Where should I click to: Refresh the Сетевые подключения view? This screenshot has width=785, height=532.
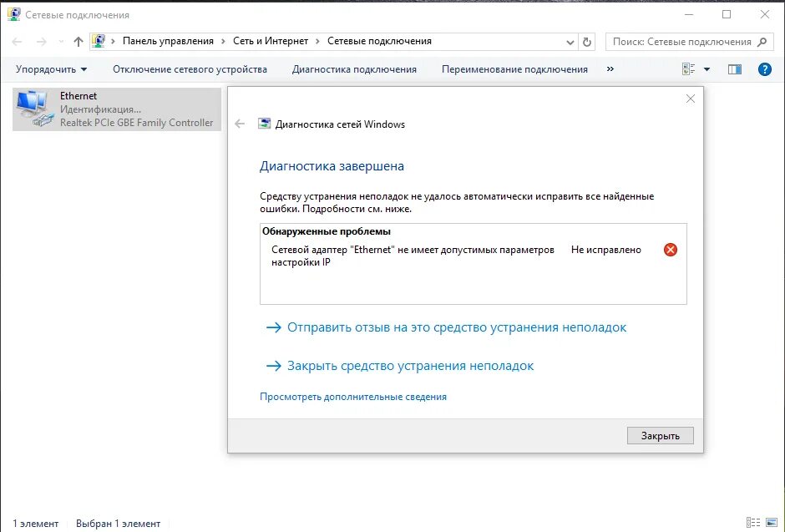pos(587,42)
